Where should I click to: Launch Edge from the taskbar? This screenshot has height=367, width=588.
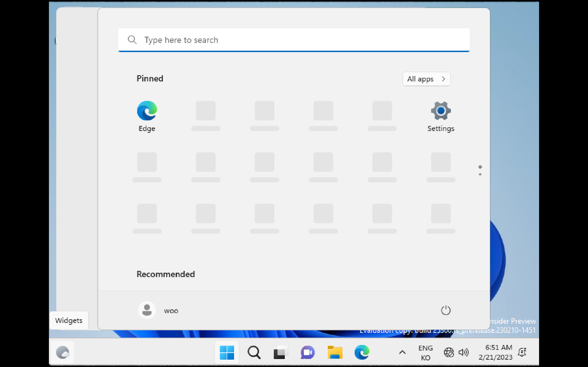(x=362, y=352)
